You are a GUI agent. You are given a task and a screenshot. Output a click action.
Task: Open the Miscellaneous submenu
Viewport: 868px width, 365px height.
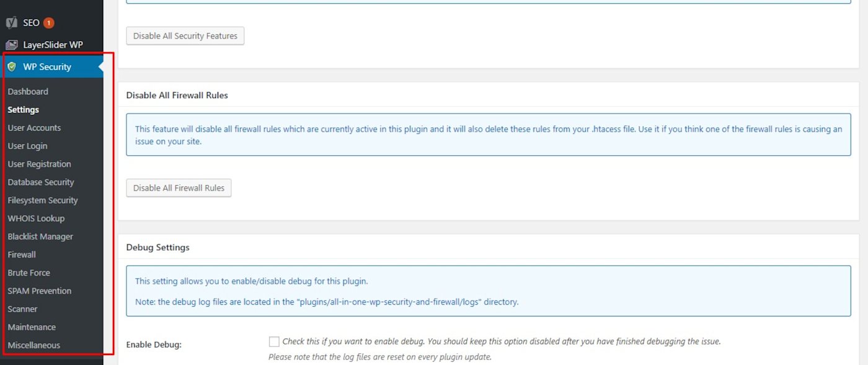[x=34, y=345]
